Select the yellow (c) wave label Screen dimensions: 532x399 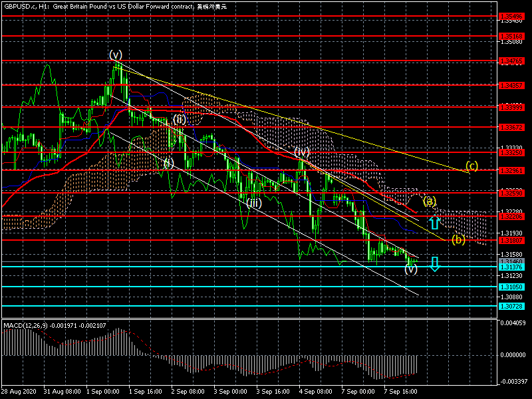[471, 166]
